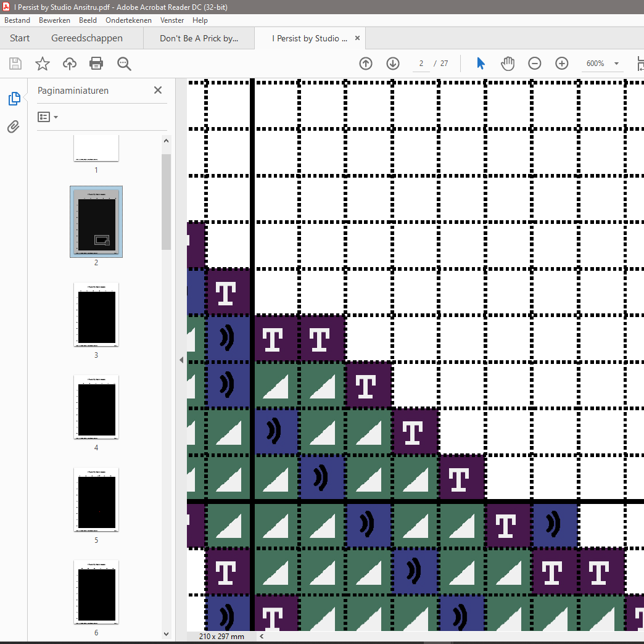Upload file using cloud icon

pos(70,64)
